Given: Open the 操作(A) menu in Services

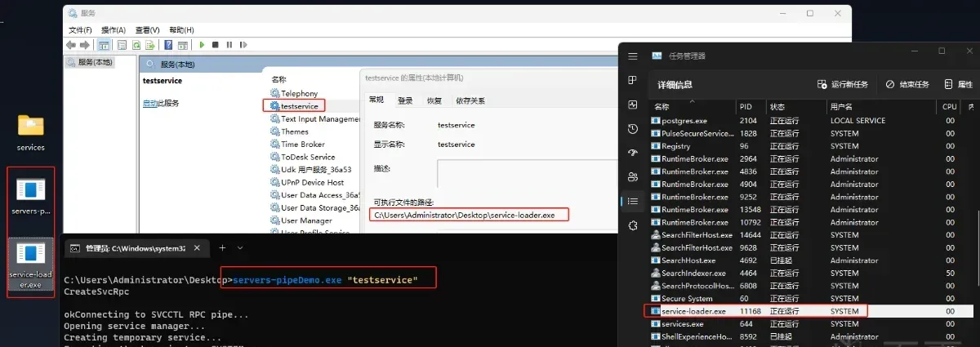Looking at the screenshot, I should pyautogui.click(x=113, y=29).
